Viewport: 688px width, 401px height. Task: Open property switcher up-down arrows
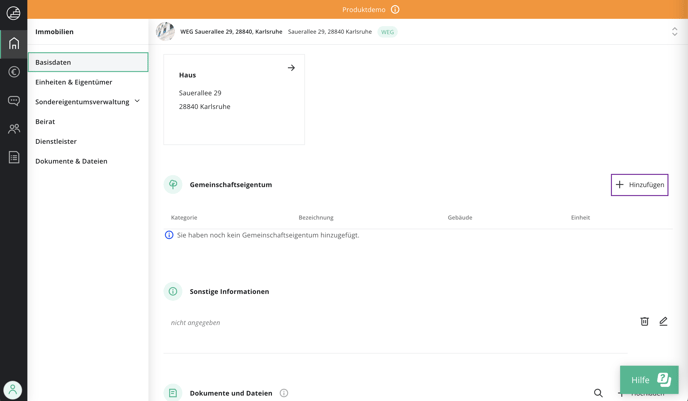pos(674,32)
